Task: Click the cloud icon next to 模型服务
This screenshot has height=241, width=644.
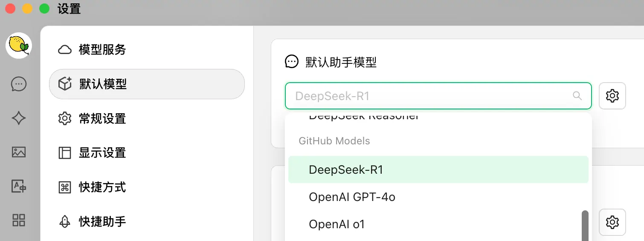Action: (x=64, y=50)
